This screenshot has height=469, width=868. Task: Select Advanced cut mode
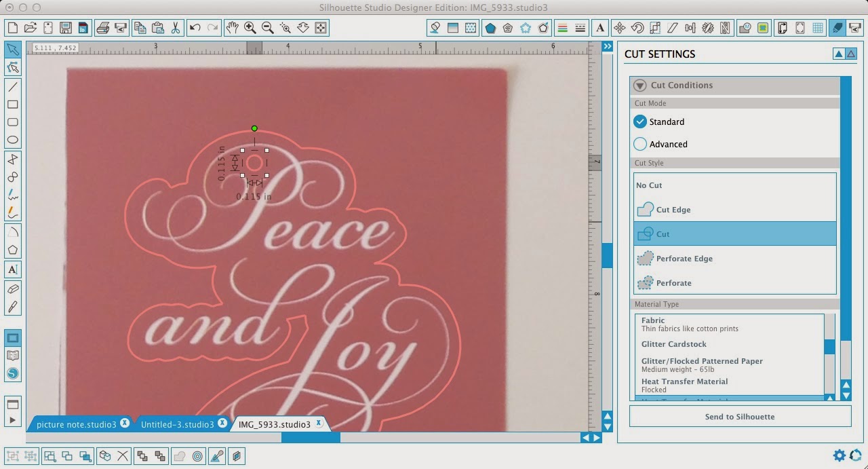(x=640, y=144)
